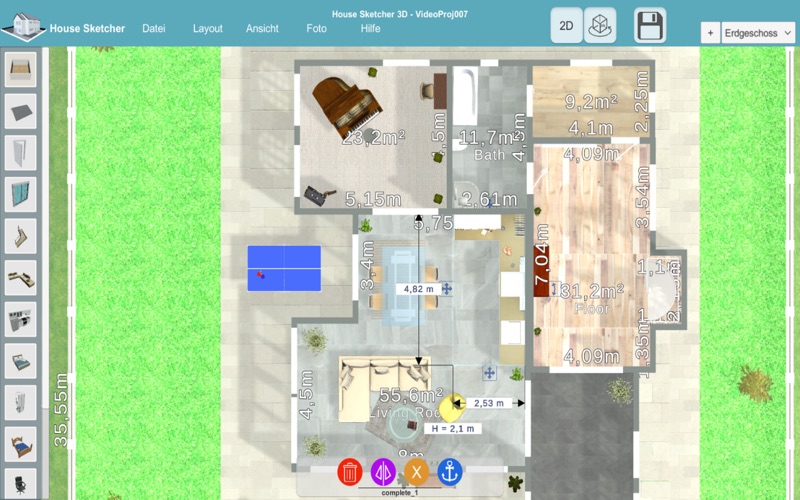Image resolution: width=800 pixels, height=500 pixels.
Task: Anchor selected object with blue anchor icon
Action: click(x=449, y=472)
